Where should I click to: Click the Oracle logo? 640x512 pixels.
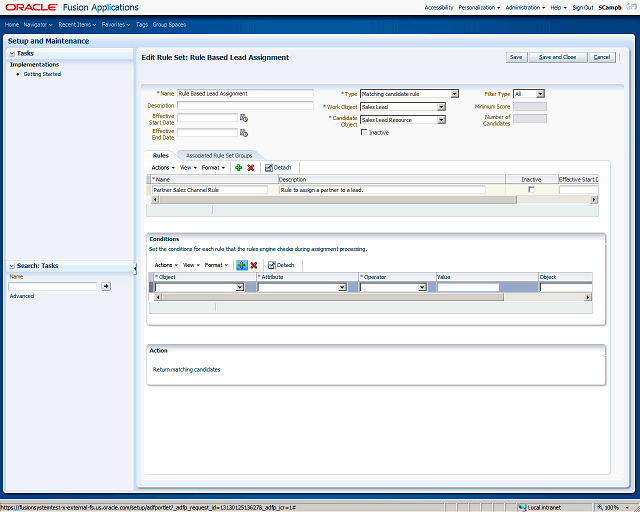pyautogui.click(x=31, y=7)
